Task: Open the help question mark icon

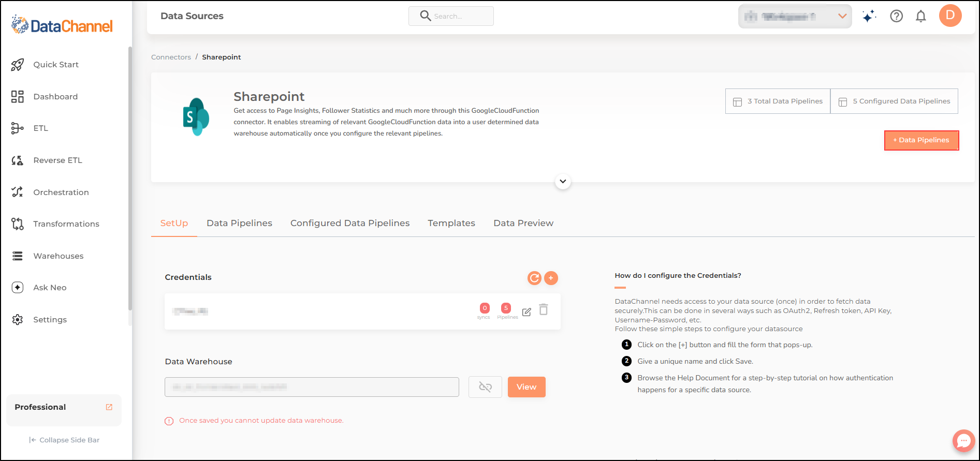Action: [x=897, y=16]
